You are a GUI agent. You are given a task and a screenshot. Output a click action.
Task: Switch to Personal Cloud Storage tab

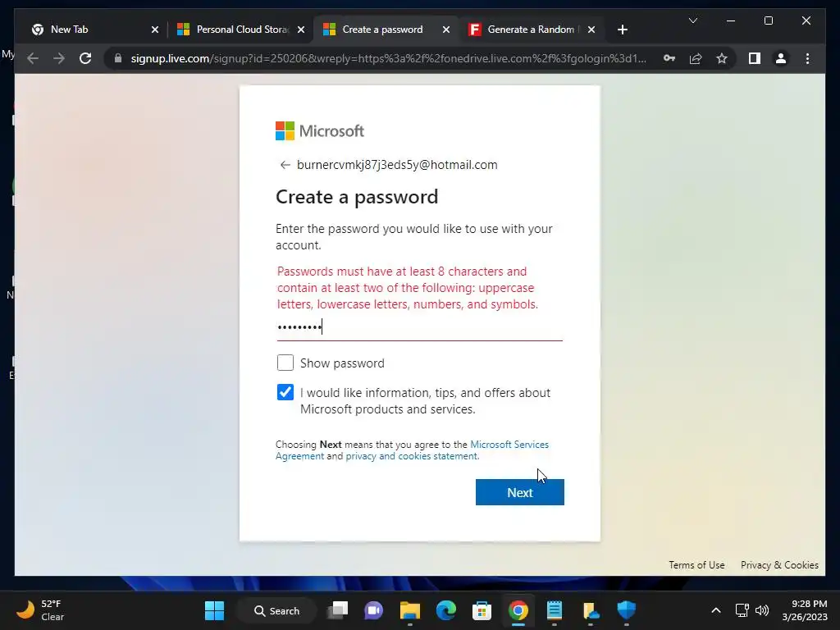(x=240, y=30)
